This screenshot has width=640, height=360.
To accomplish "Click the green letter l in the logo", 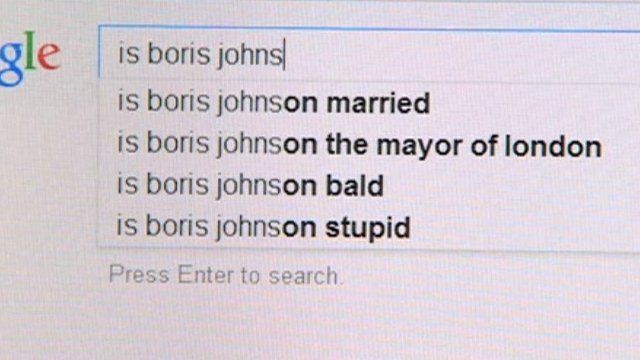I will click(30, 50).
